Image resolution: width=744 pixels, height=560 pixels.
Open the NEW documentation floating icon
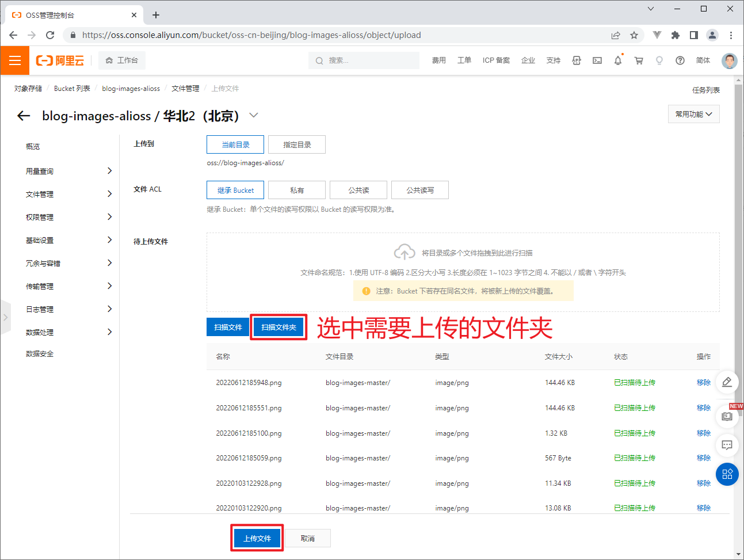727,416
